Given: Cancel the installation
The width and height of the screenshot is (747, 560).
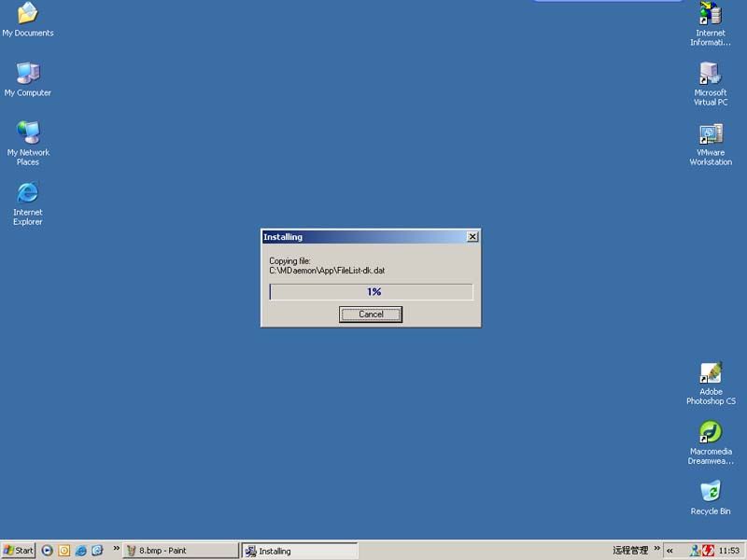Looking at the screenshot, I should (x=371, y=315).
